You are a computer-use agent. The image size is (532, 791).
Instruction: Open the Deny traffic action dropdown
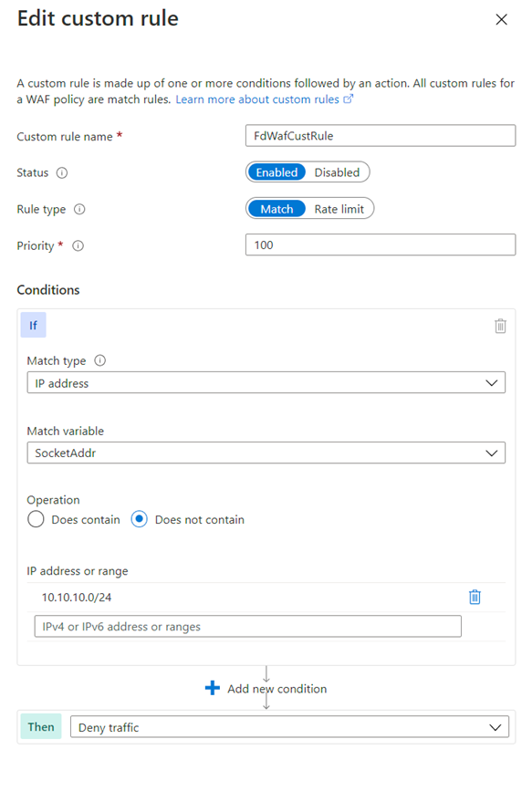point(289,727)
